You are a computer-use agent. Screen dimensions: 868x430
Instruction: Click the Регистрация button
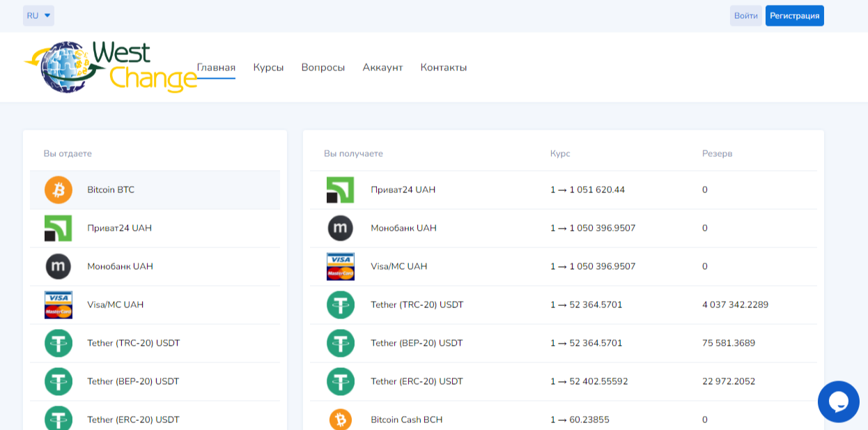794,15
